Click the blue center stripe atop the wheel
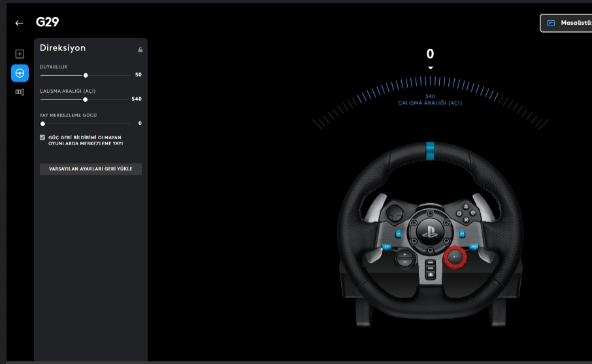592x364 pixels. click(x=430, y=151)
